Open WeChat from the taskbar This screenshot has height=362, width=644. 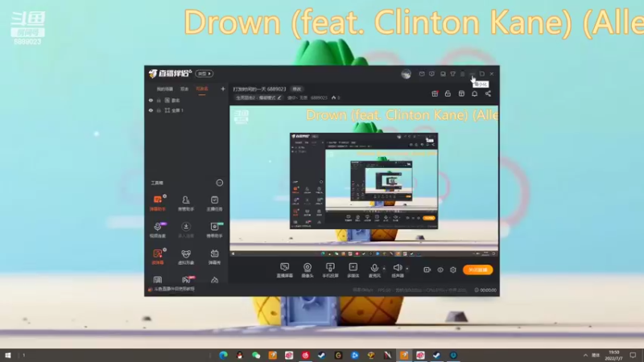tap(256, 355)
